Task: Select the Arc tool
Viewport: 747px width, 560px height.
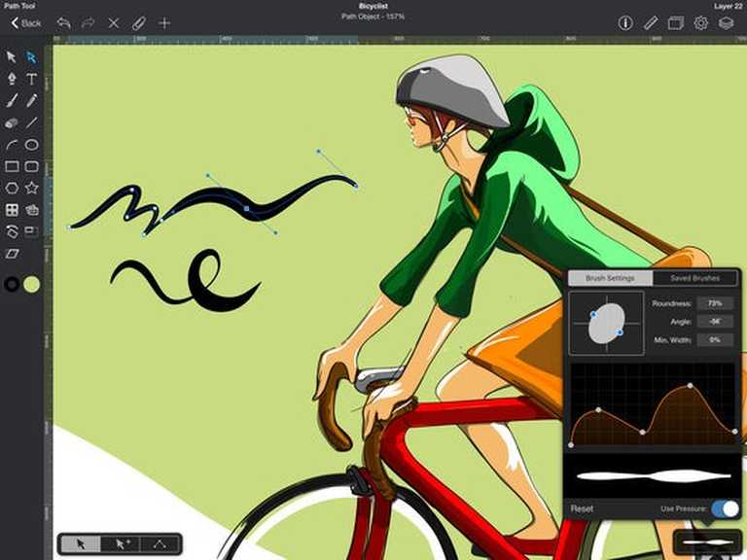Action: click(x=12, y=144)
